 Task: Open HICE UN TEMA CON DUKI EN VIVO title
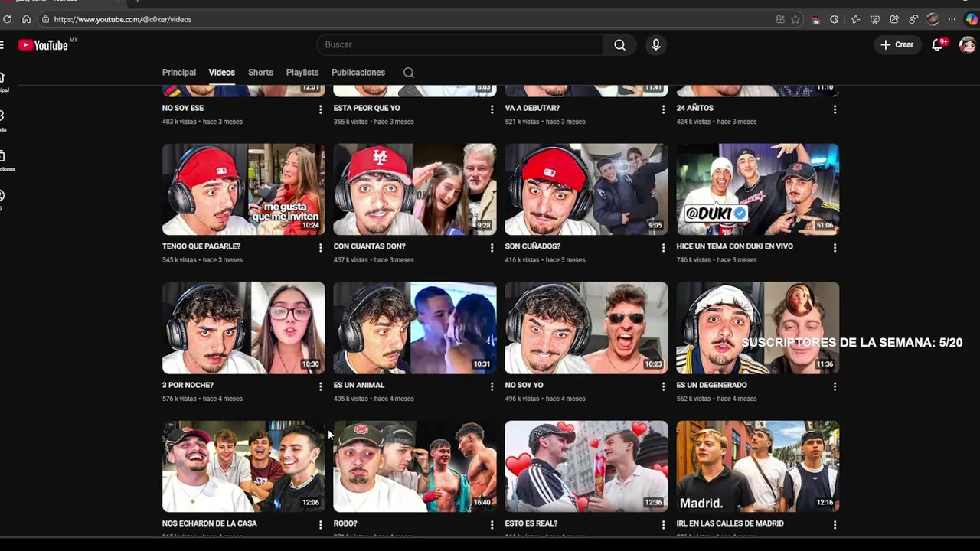(735, 246)
